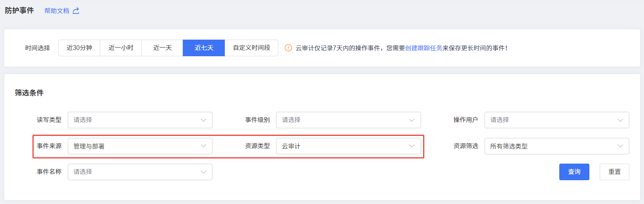Click the chevron arrow in 读写类型 dropdown

(203, 120)
